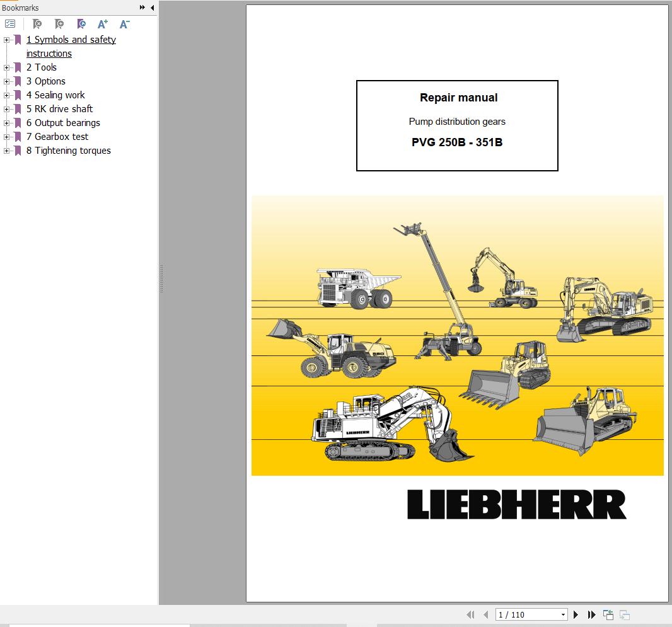Open bookmark '4 Sealing work'
The image size is (672, 627).
55,95
